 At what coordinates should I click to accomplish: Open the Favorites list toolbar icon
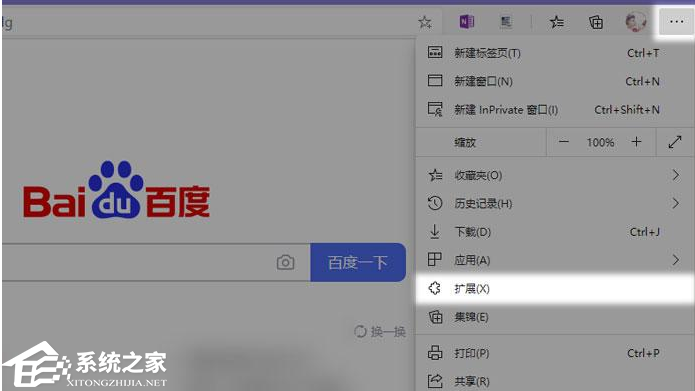click(557, 22)
